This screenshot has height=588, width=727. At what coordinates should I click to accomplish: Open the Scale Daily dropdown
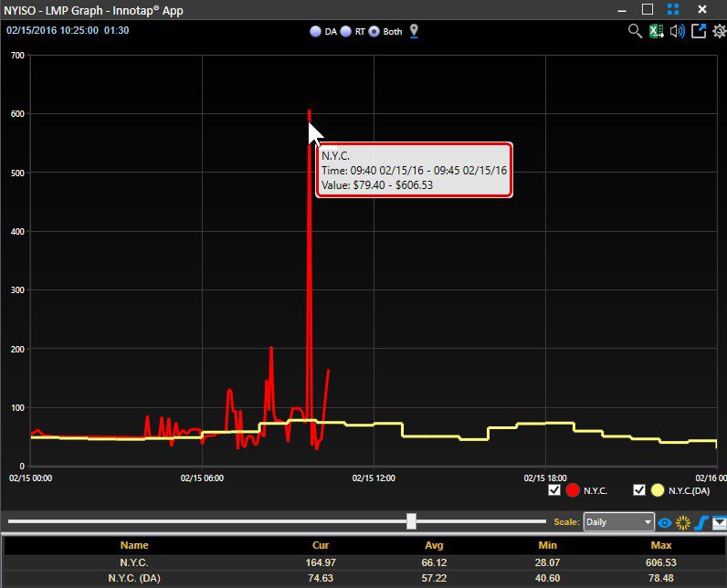tap(618, 521)
